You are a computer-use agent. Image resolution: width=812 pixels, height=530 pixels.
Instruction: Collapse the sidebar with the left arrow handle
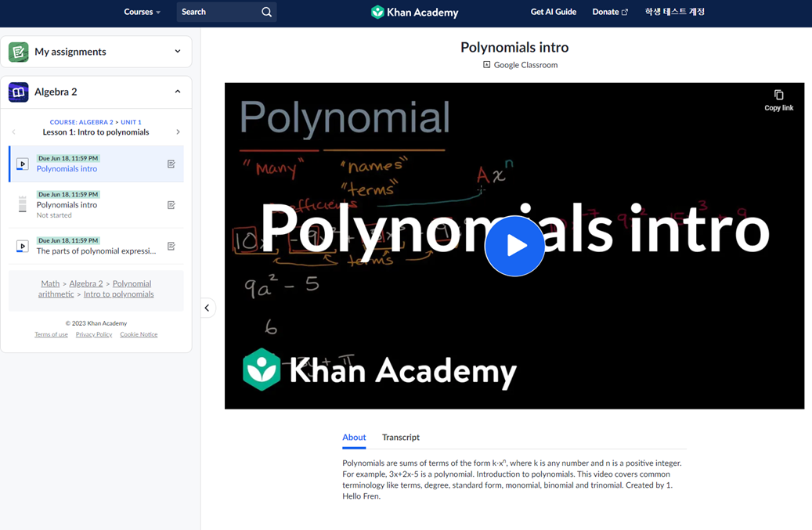(x=208, y=308)
